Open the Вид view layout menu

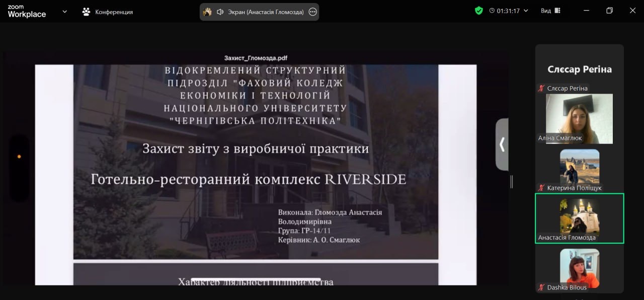point(550,11)
